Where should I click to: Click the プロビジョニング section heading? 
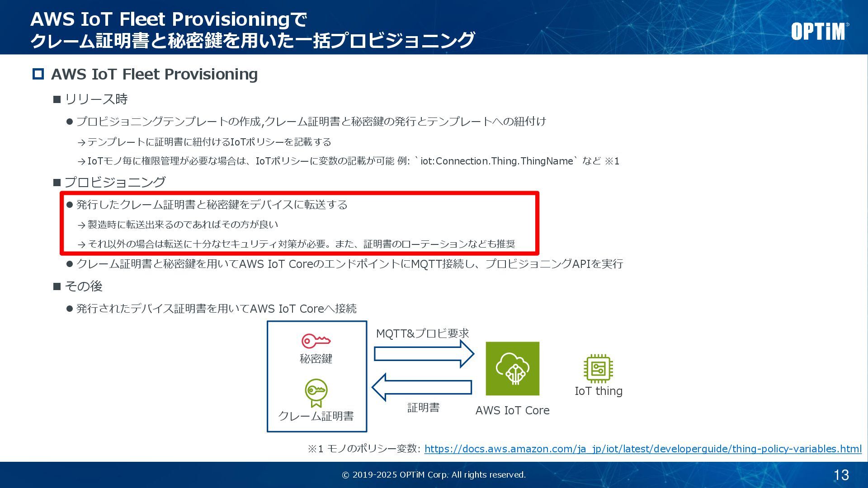[x=115, y=182]
